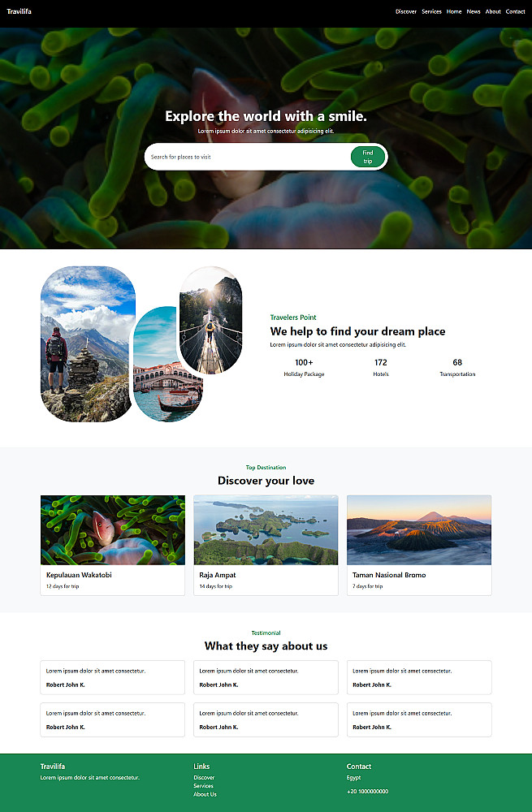Open the Discover nav menu item
This screenshot has height=812, width=532.
(406, 11)
